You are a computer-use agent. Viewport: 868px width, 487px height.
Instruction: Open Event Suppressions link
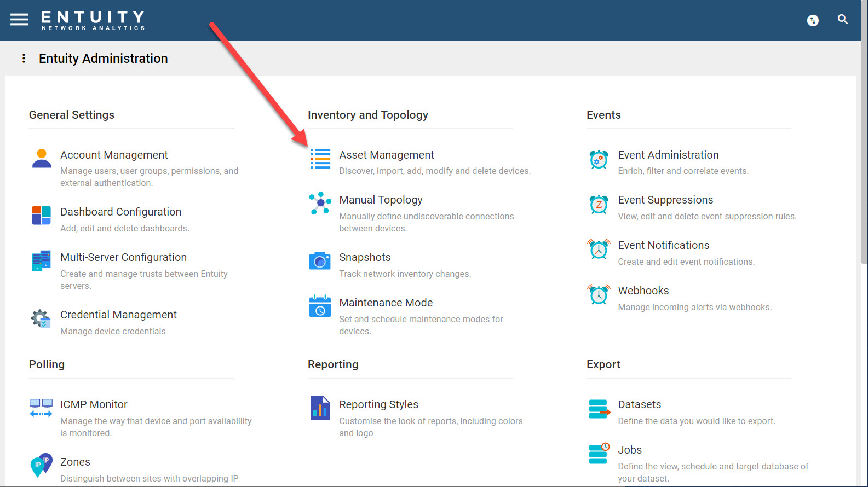(665, 200)
